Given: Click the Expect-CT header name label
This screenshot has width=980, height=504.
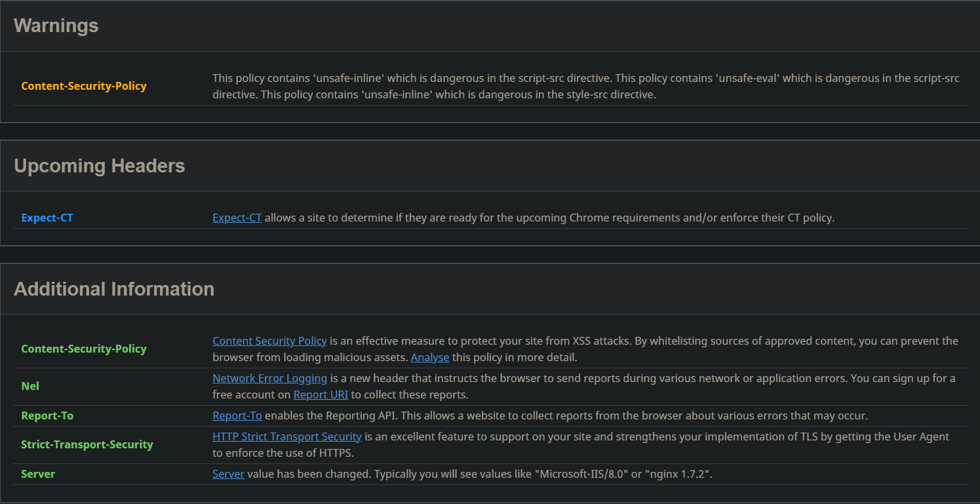Looking at the screenshot, I should click(x=47, y=217).
